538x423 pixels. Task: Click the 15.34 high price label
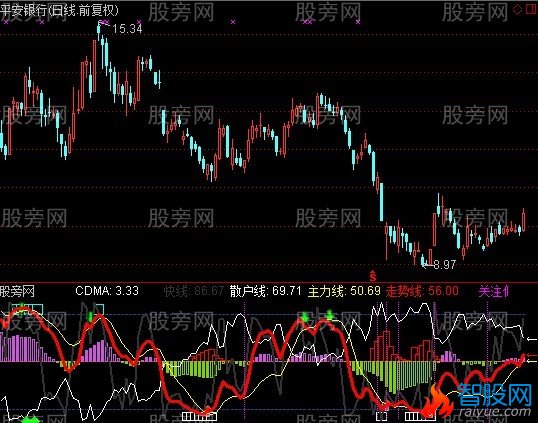(127, 29)
